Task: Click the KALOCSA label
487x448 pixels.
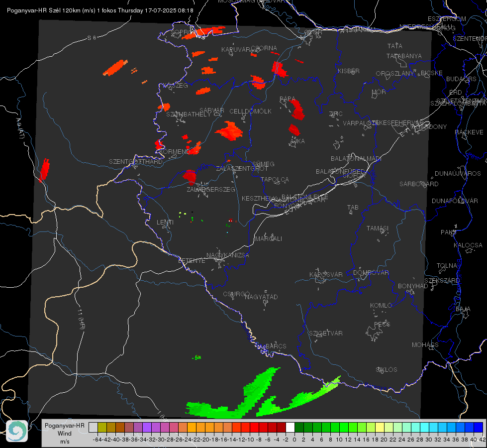Action: click(468, 245)
